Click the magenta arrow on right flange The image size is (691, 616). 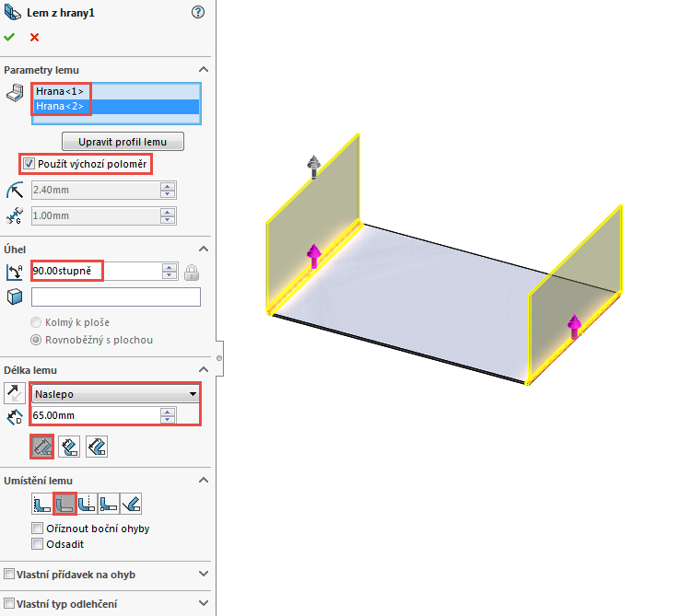point(574,327)
